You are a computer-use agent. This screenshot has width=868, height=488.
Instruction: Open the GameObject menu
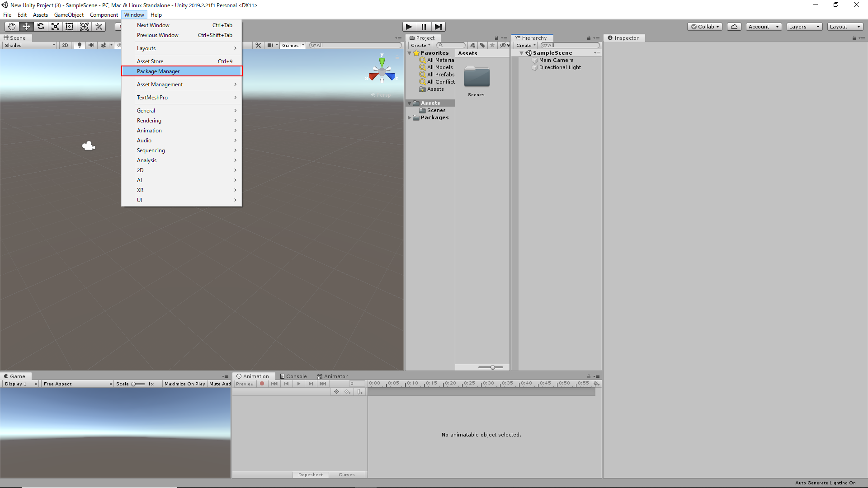[69, 15]
